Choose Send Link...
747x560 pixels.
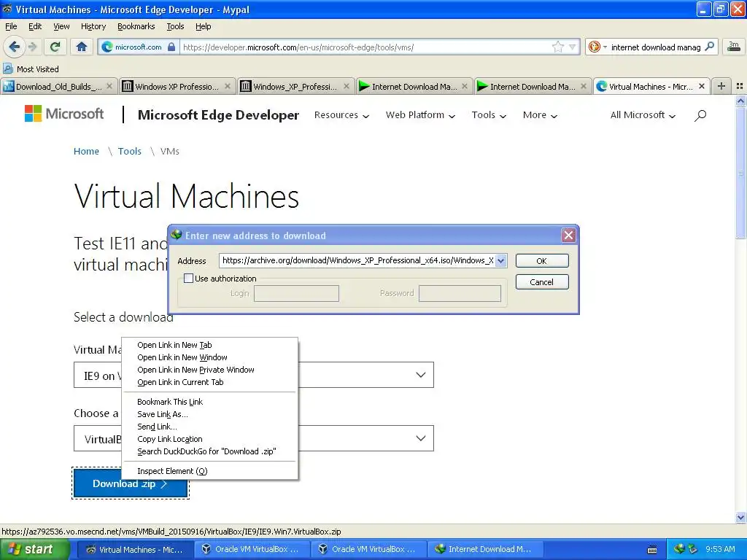point(209,426)
